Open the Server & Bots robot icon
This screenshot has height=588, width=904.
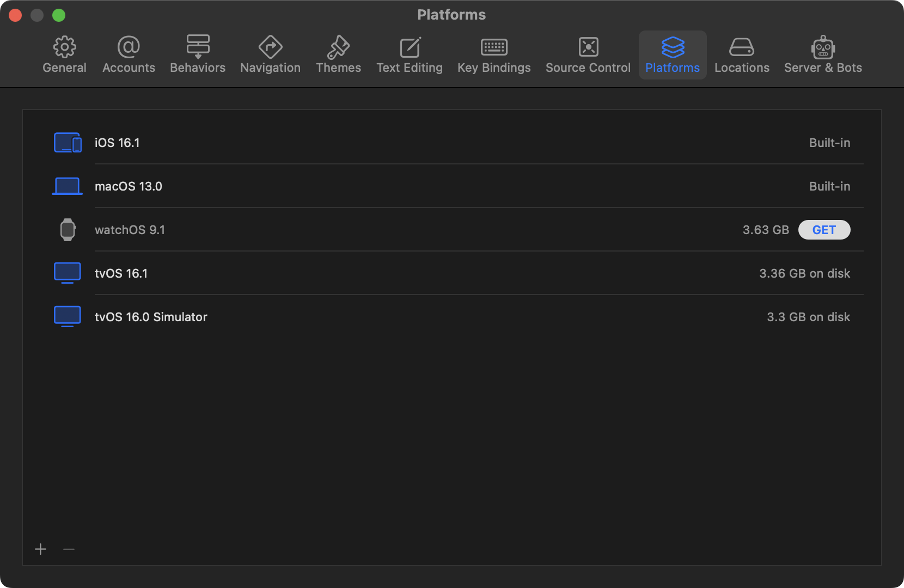coord(823,47)
